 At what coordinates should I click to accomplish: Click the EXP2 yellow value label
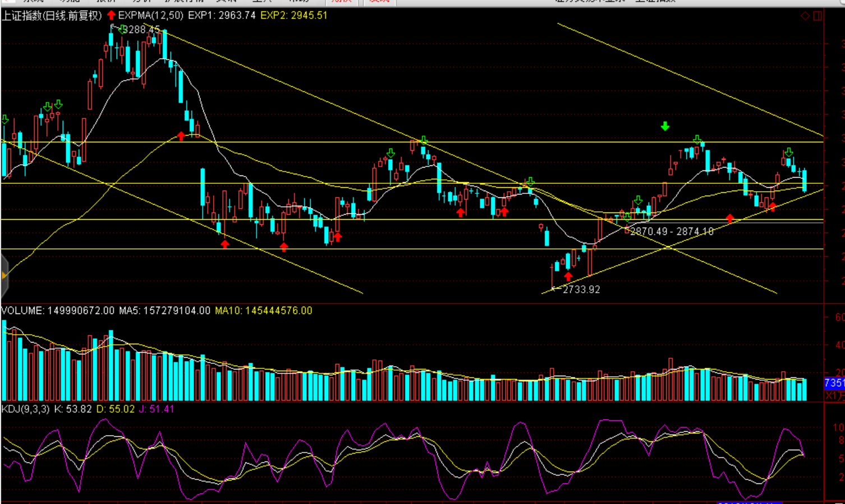pos(293,16)
